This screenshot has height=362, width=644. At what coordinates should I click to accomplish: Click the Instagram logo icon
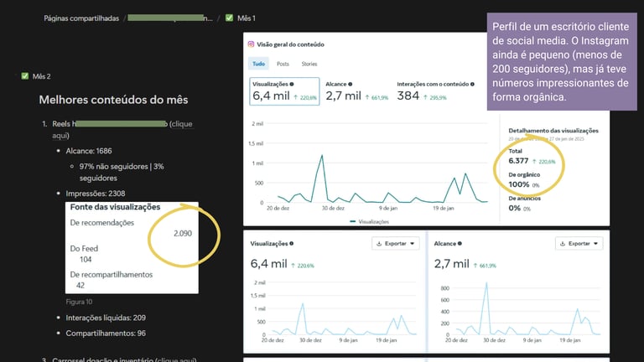point(251,44)
